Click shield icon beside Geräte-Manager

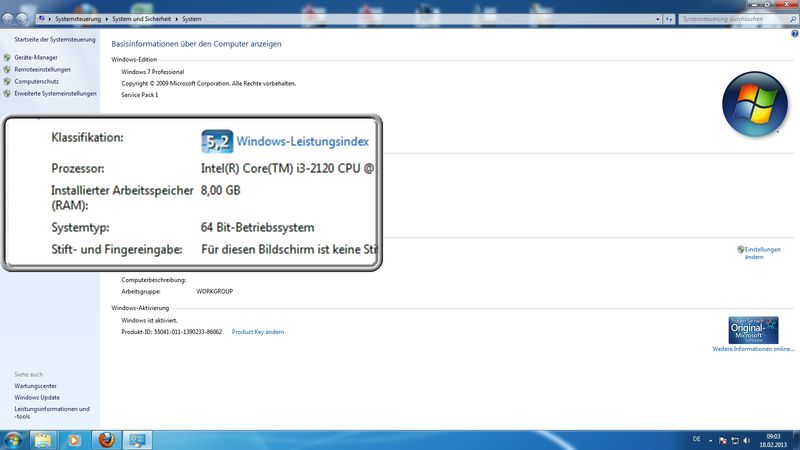tap(7, 58)
